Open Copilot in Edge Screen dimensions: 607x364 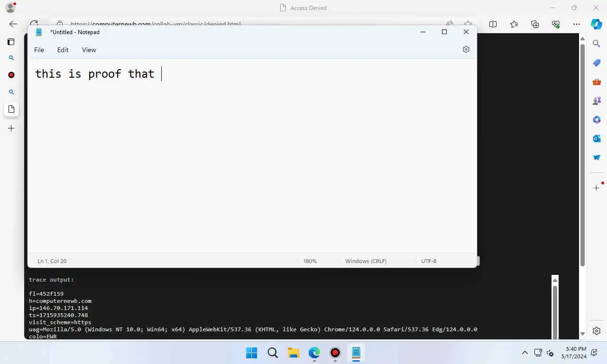pyautogui.click(x=597, y=24)
